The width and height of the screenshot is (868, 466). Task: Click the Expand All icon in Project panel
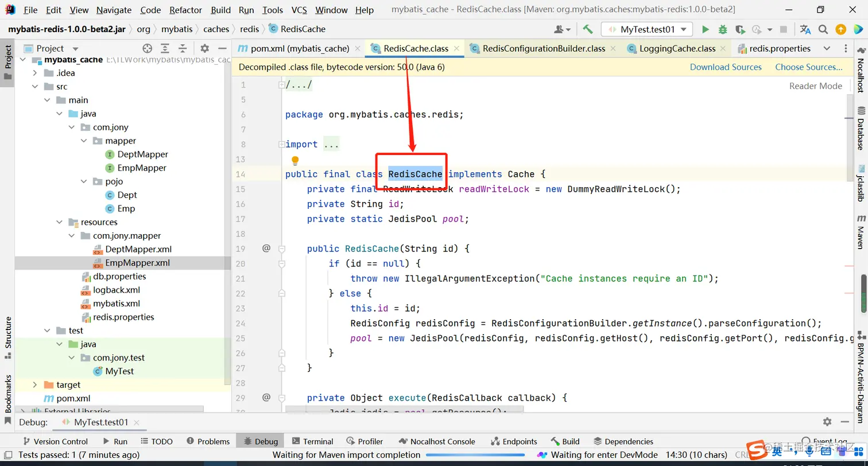point(165,49)
